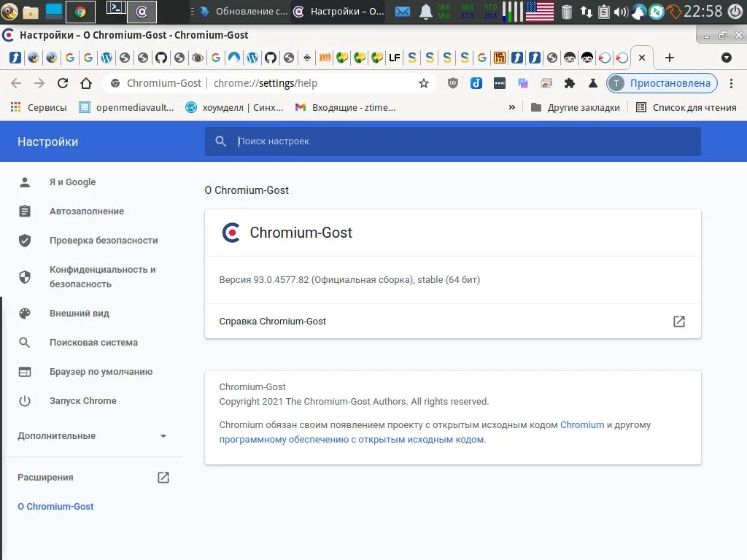Select О Chromium-Gost in sidebar
The height and width of the screenshot is (560, 747).
pos(55,507)
